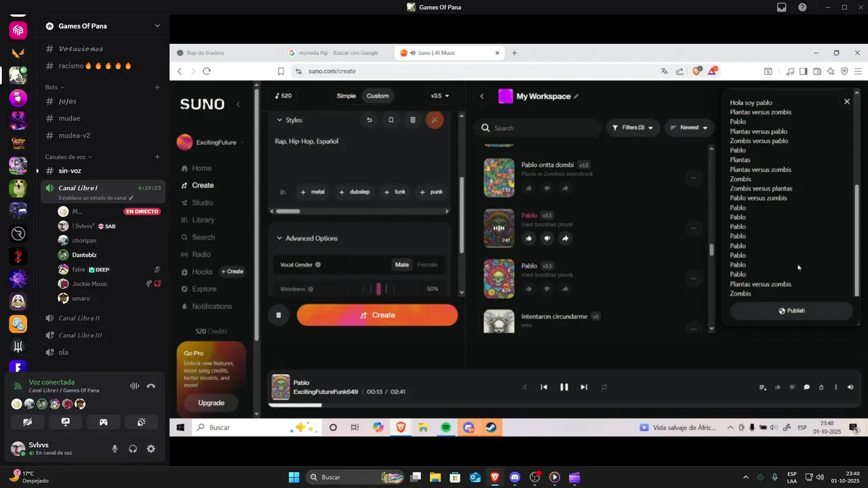The height and width of the screenshot is (488, 868).
Task: Adjust the Weirdness slider
Action: (x=378, y=289)
